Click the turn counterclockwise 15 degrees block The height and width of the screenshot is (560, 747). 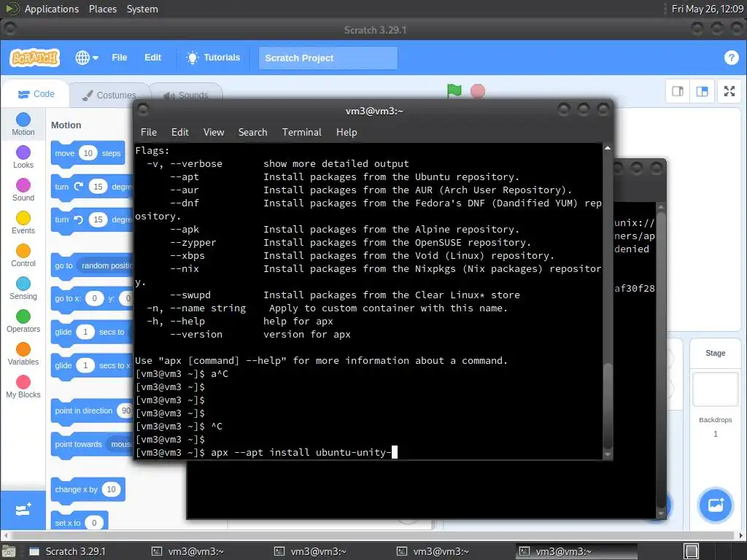[x=93, y=219]
